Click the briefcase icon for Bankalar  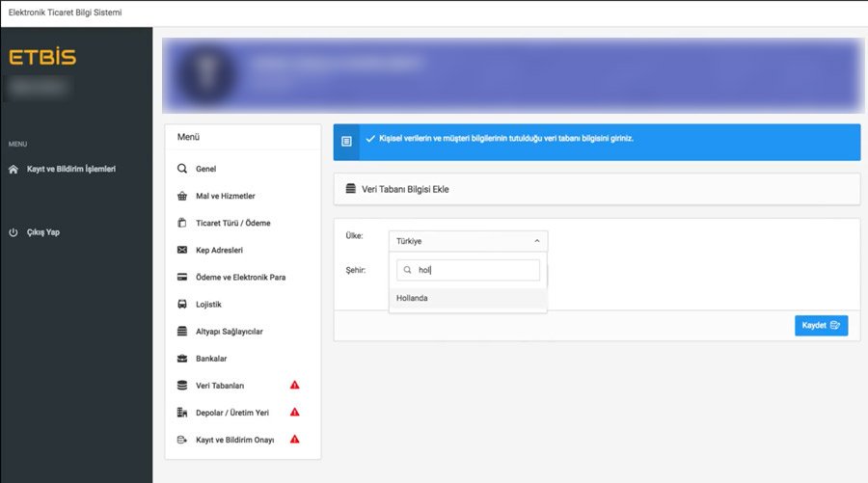pos(182,358)
